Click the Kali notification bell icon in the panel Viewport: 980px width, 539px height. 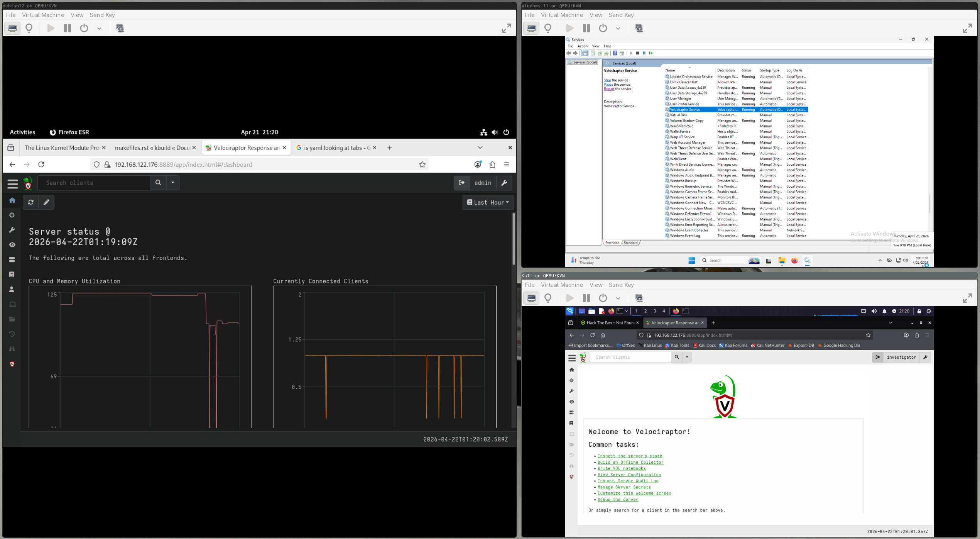pyautogui.click(x=884, y=311)
